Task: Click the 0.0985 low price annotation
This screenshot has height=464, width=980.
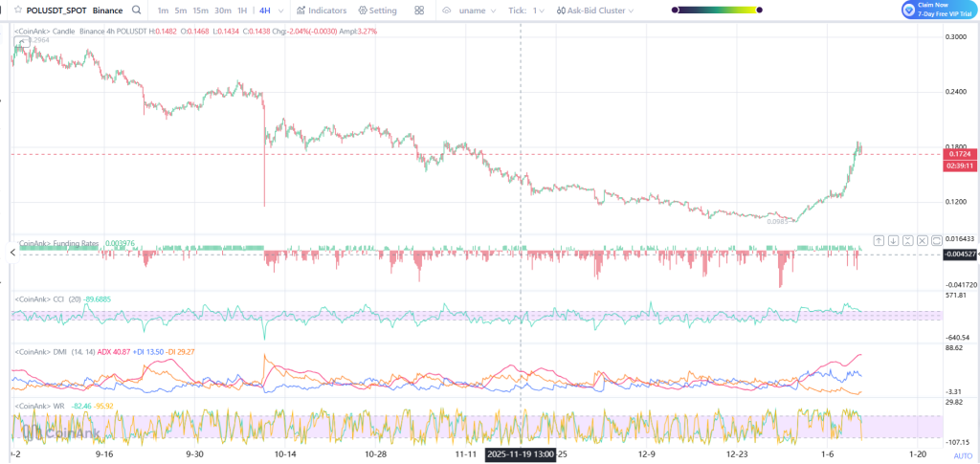Action: 777,220
